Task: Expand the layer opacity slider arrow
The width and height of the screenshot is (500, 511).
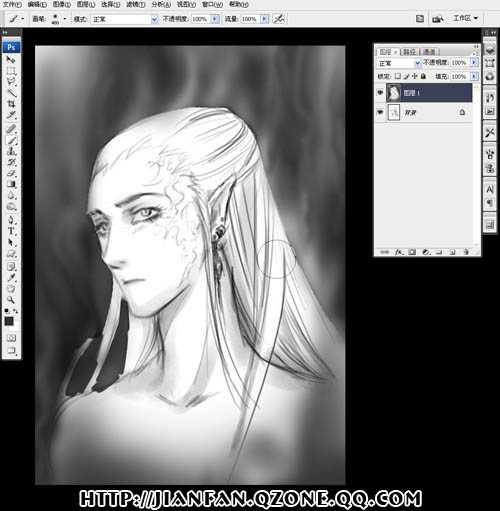Action: pos(473,62)
